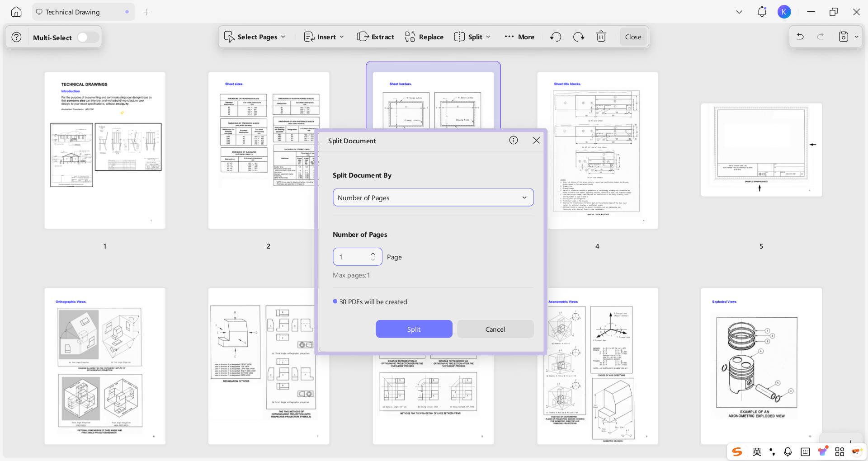The width and height of the screenshot is (868, 461).
Task: Click the punctuation mode icon
Action: pyautogui.click(x=772, y=452)
